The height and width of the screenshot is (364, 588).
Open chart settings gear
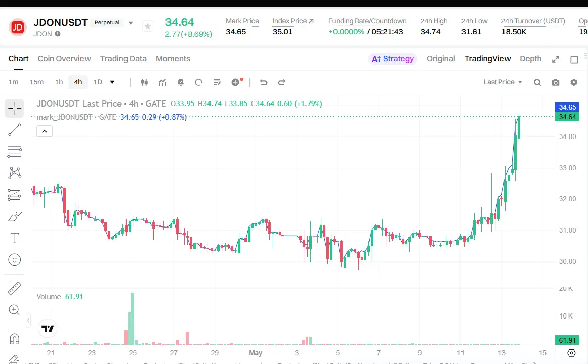(574, 82)
